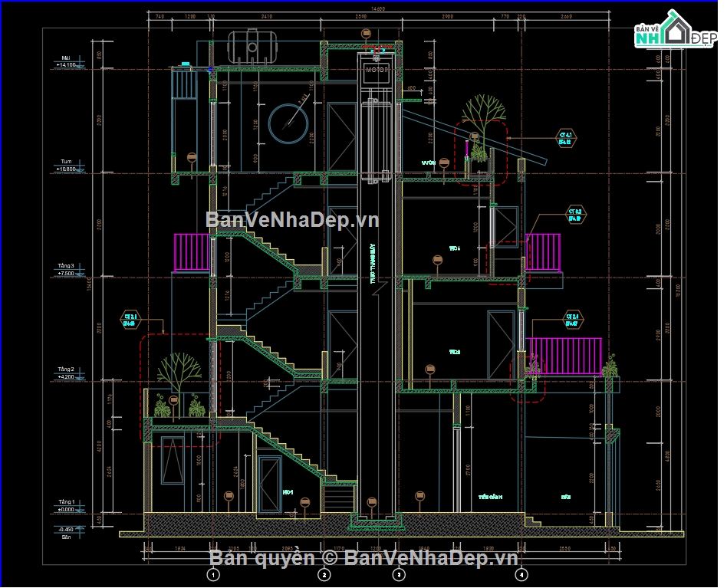Viewport: 727px width, 588px height.
Task: Click the Bản quyền © BanVeNhaDep.vn copyright text
Action: 363,557
